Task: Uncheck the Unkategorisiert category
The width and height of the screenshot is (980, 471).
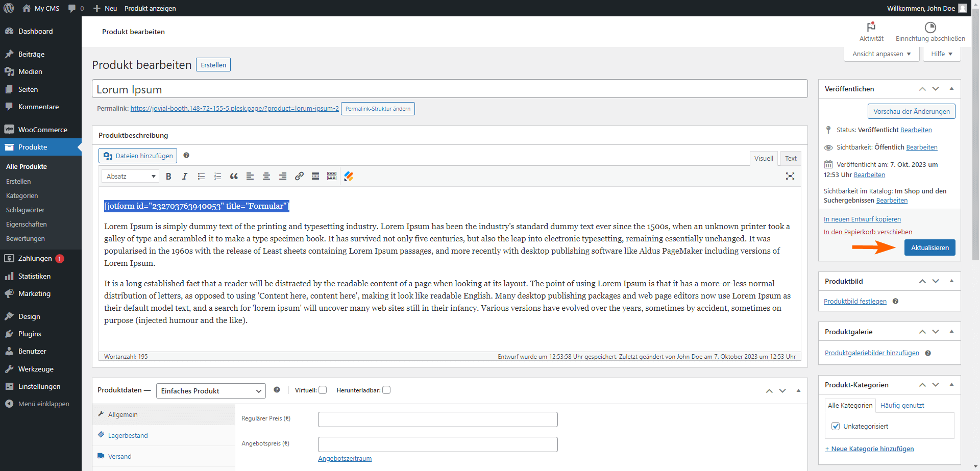Action: (836, 426)
